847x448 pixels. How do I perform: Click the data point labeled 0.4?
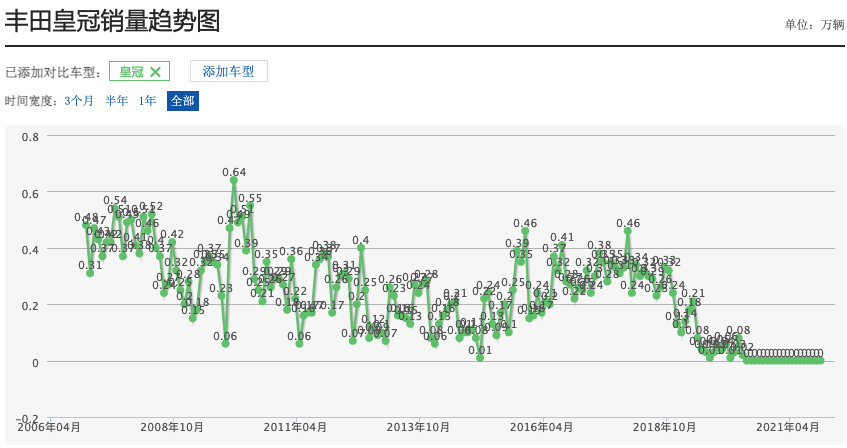coord(361,248)
